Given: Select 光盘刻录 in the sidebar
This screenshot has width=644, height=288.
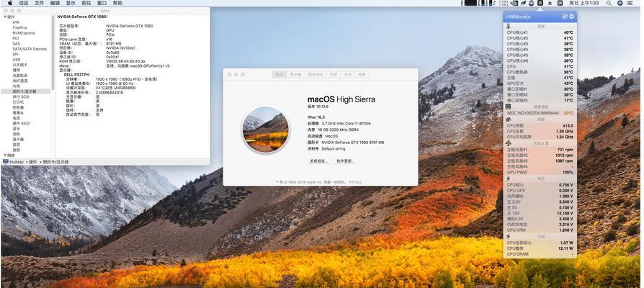Looking at the screenshot, I should (19, 76).
